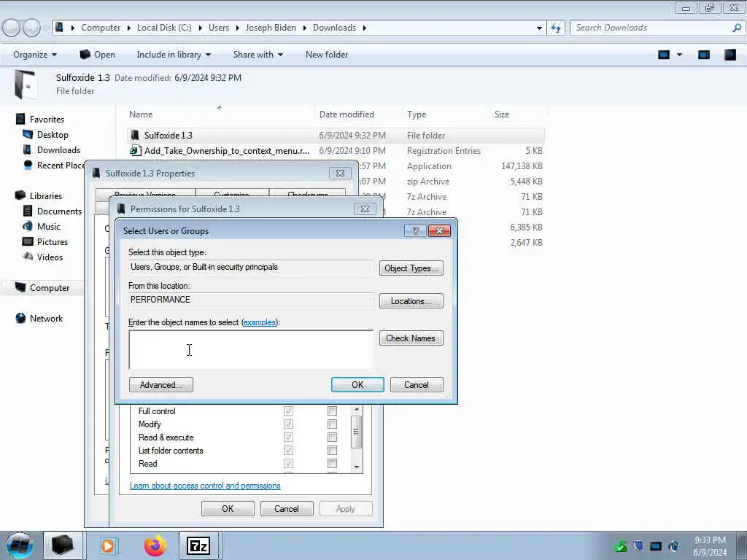The height and width of the screenshot is (560, 747).
Task: Toggle Deny checkbox for Read & execute
Action: pos(332,437)
